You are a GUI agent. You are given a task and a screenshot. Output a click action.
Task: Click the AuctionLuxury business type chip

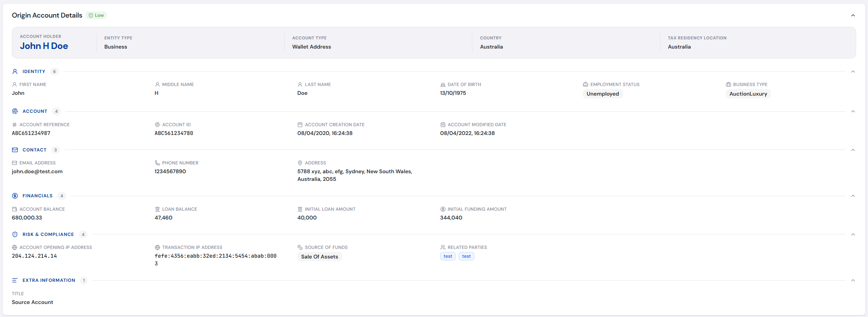[748, 94]
